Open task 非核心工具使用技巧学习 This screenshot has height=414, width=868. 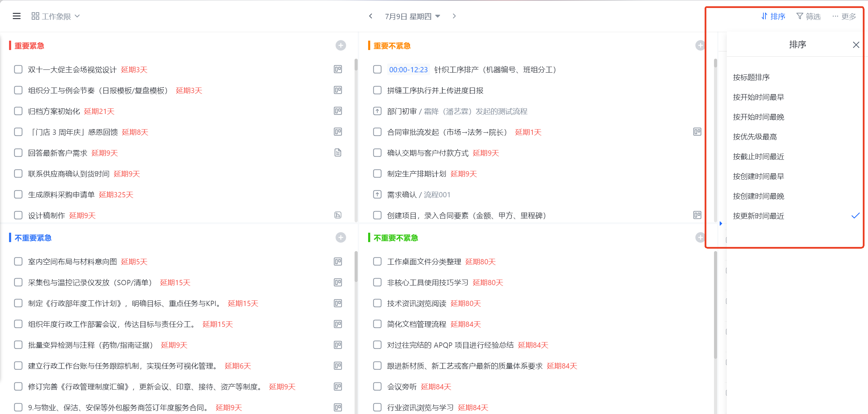point(428,282)
